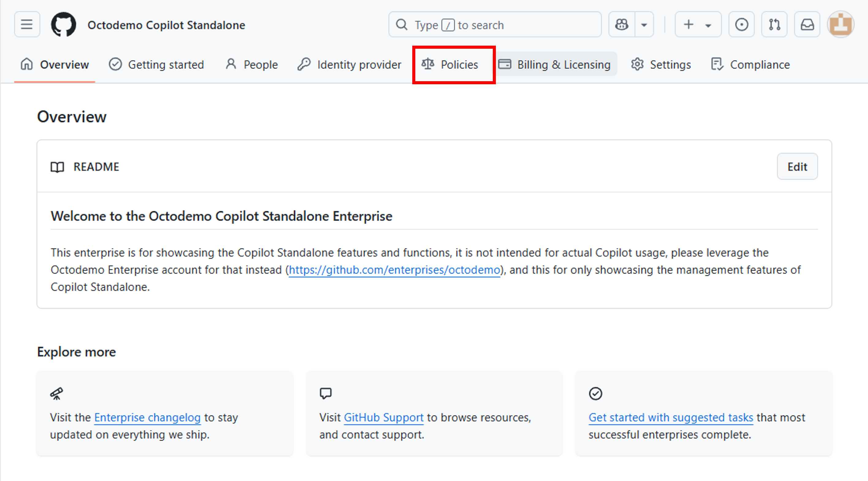Viewport: 868px width, 481px height.
Task: Open the Pull requests icon in header
Action: click(x=774, y=25)
